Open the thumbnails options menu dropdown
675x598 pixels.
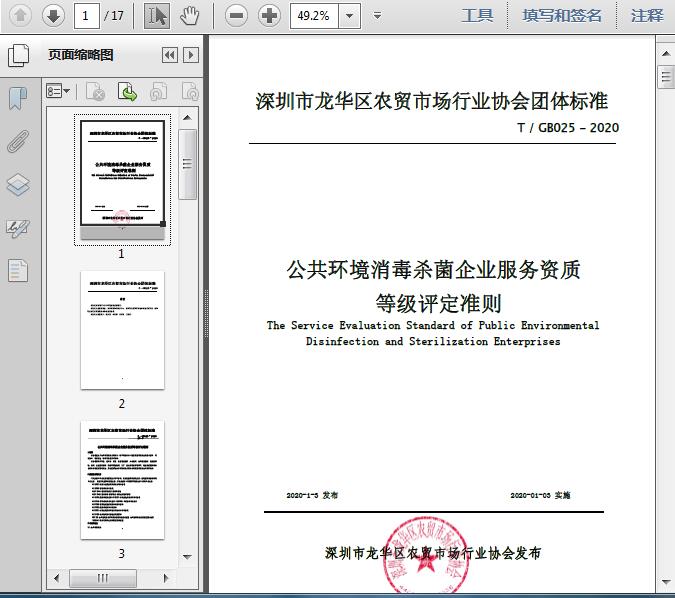[58, 91]
